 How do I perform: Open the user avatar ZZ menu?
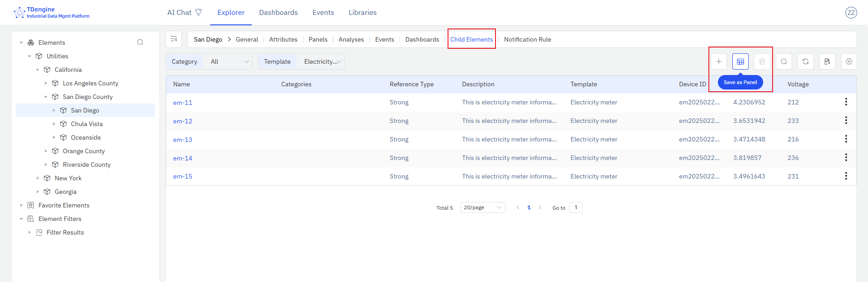click(x=851, y=13)
